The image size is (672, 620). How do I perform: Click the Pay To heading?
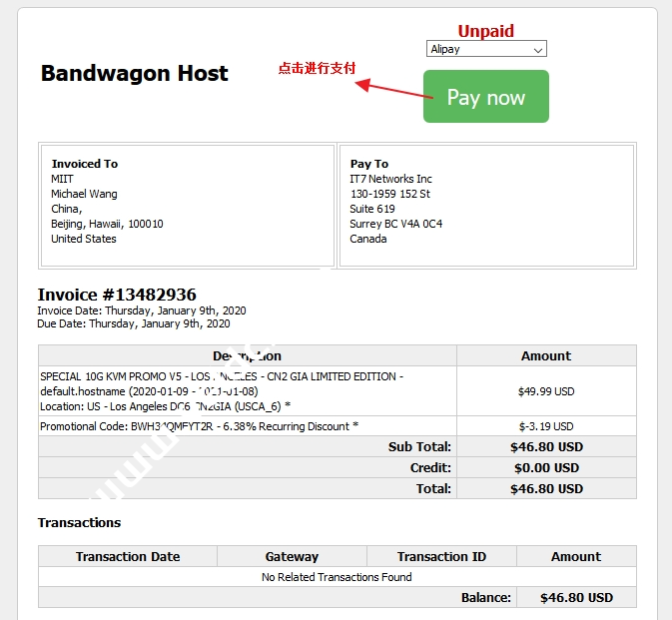[369, 164]
